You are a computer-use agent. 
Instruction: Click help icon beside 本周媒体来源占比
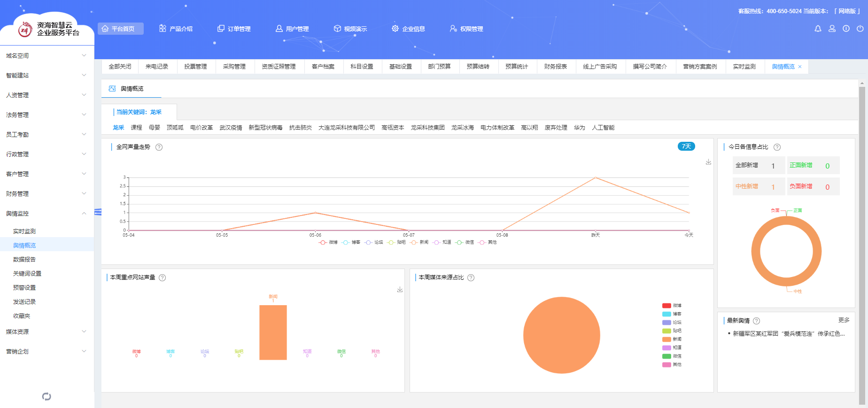coord(471,278)
